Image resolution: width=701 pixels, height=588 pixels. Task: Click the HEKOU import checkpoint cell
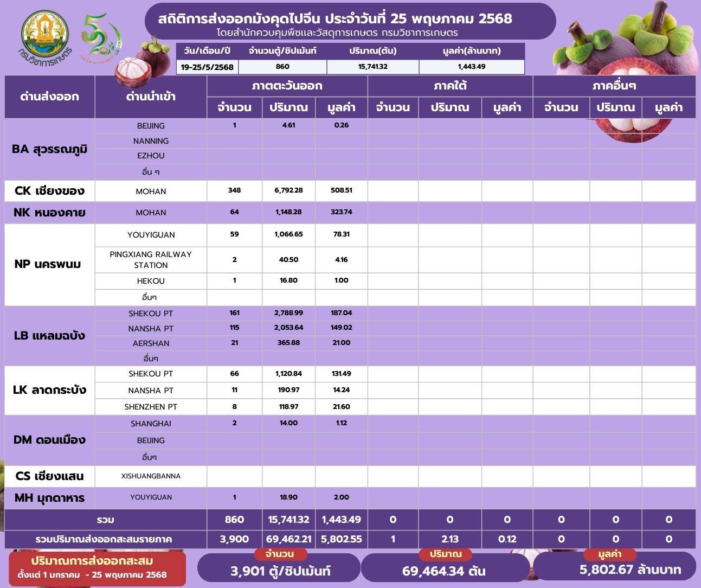tap(151, 281)
